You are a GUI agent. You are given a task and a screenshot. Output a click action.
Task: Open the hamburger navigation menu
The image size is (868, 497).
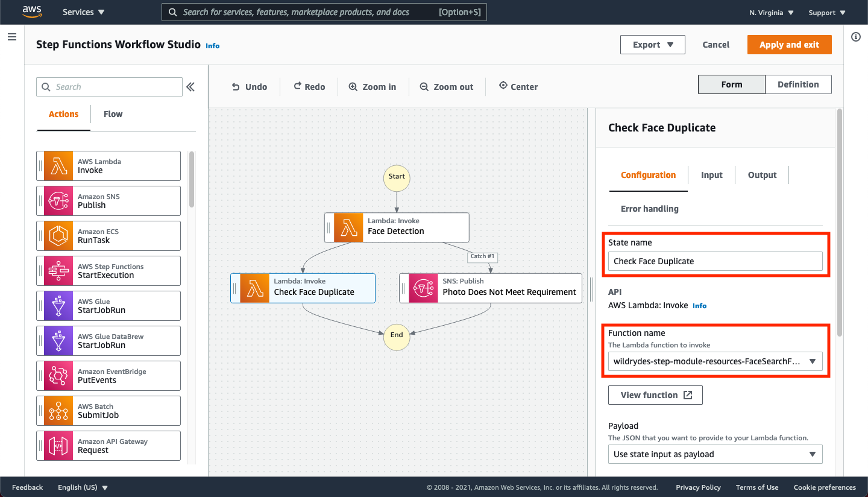(x=11, y=37)
